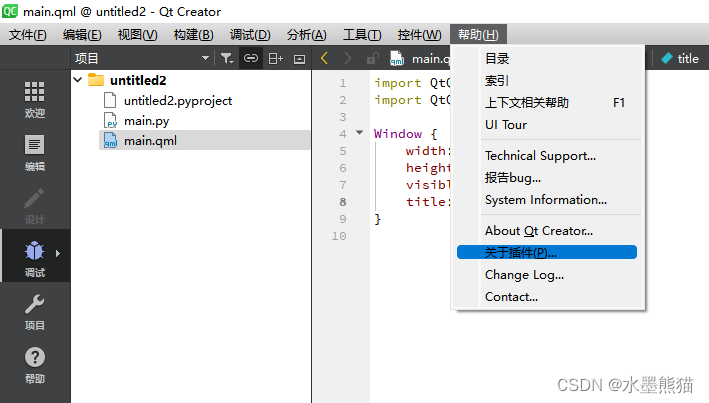Close the 帮助(H) menu
The height and width of the screenshot is (403, 709).
[x=478, y=34]
